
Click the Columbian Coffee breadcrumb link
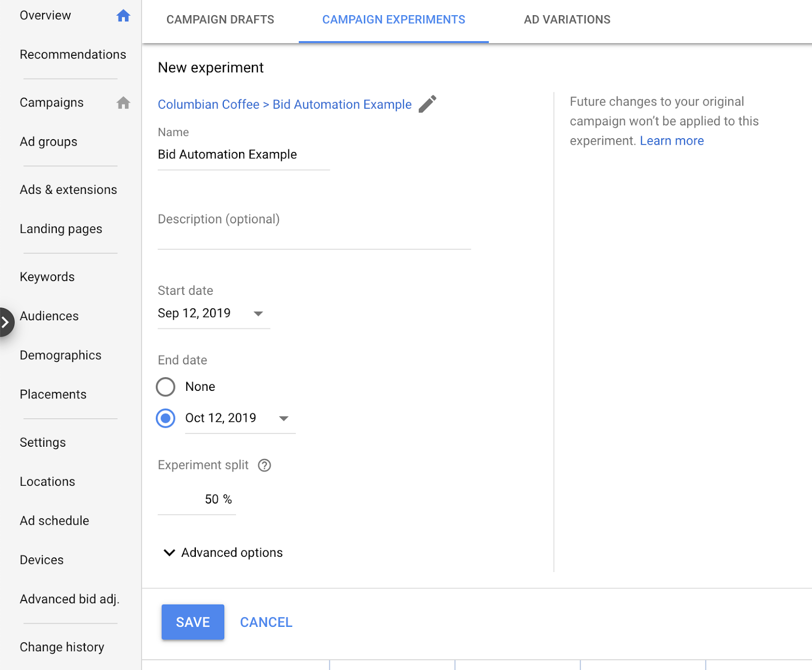(x=209, y=105)
